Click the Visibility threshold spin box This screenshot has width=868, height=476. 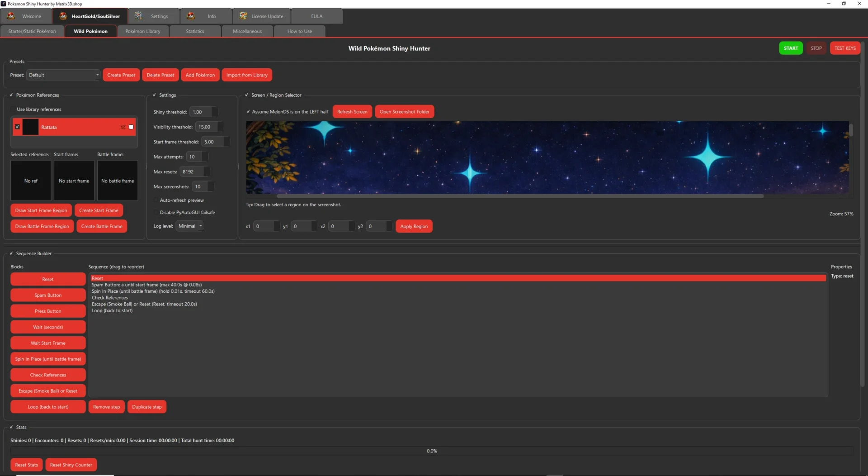(x=209, y=127)
